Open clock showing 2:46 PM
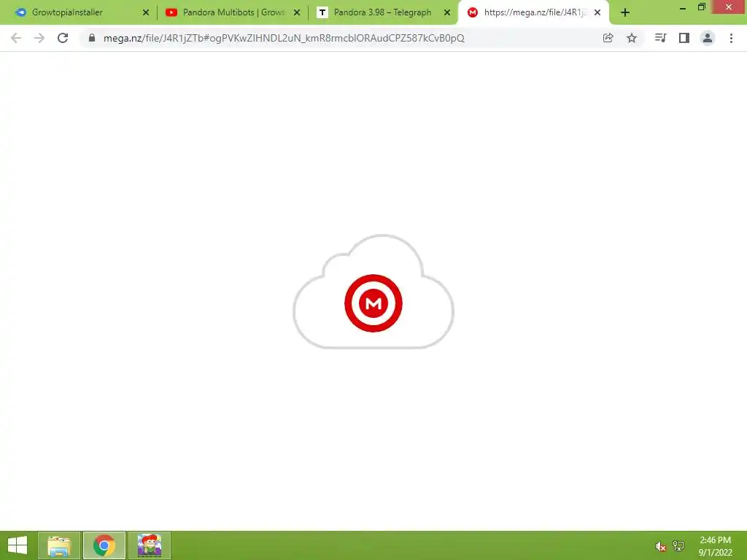 (715, 545)
